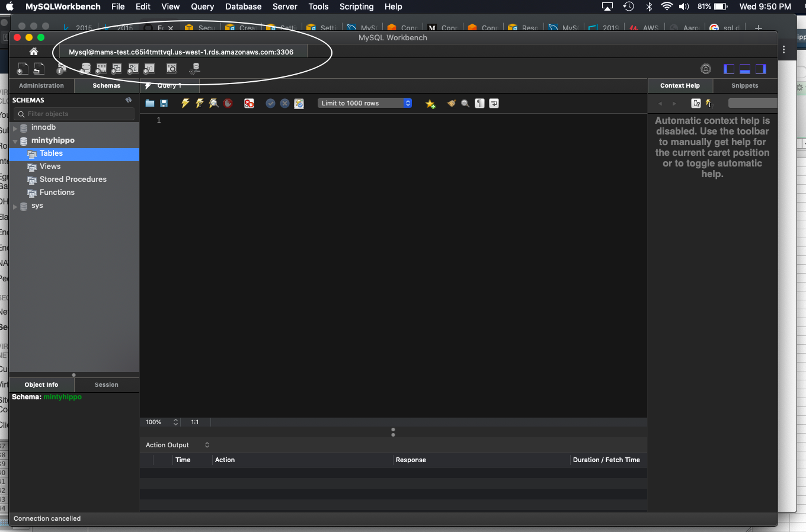Image resolution: width=806 pixels, height=532 pixels.
Task: Create a new function icon
Action: coord(149,69)
